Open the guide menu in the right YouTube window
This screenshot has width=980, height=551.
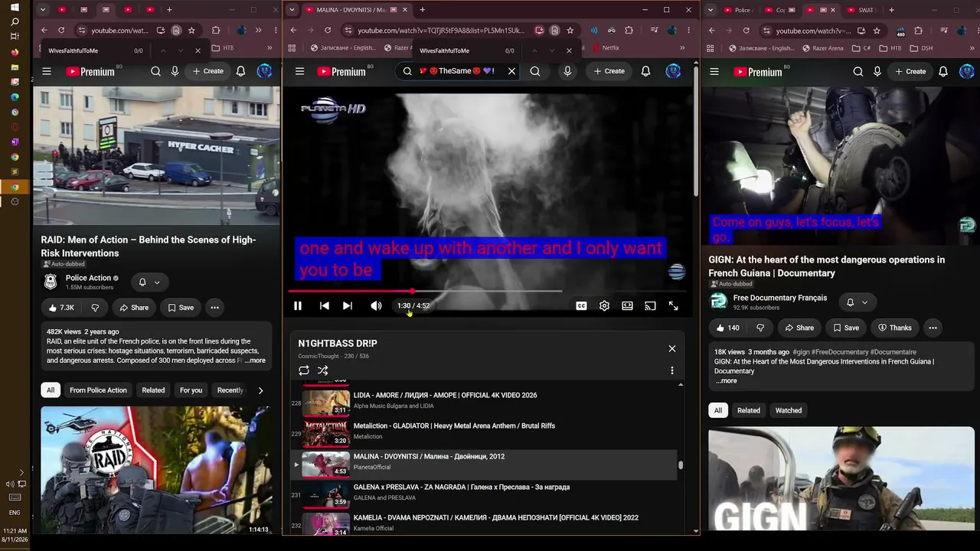pyautogui.click(x=714, y=71)
